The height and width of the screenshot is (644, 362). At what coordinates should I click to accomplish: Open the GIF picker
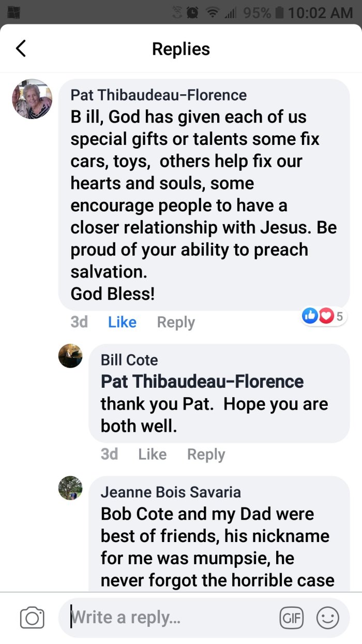pyautogui.click(x=291, y=618)
